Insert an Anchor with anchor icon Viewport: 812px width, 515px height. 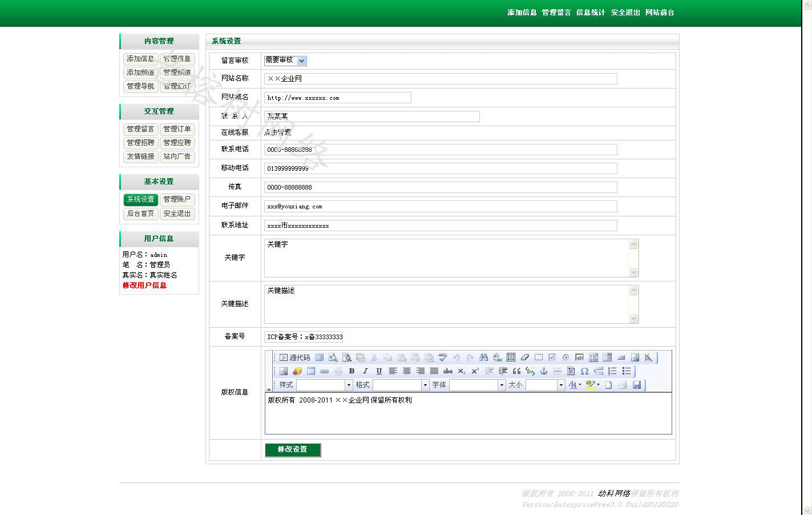(543, 371)
